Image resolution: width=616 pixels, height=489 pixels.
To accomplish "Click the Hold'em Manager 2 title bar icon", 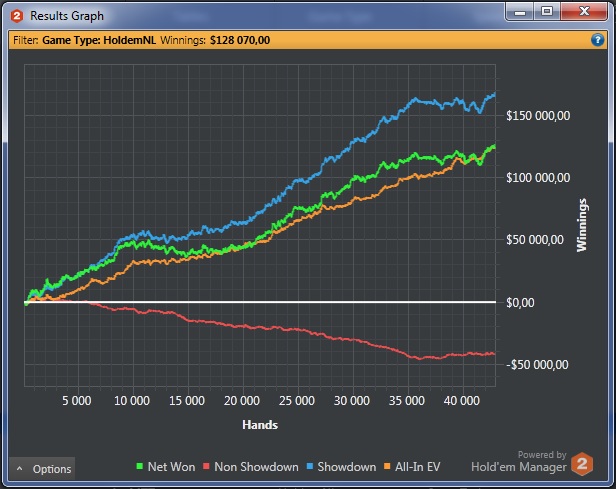I will click(x=17, y=16).
